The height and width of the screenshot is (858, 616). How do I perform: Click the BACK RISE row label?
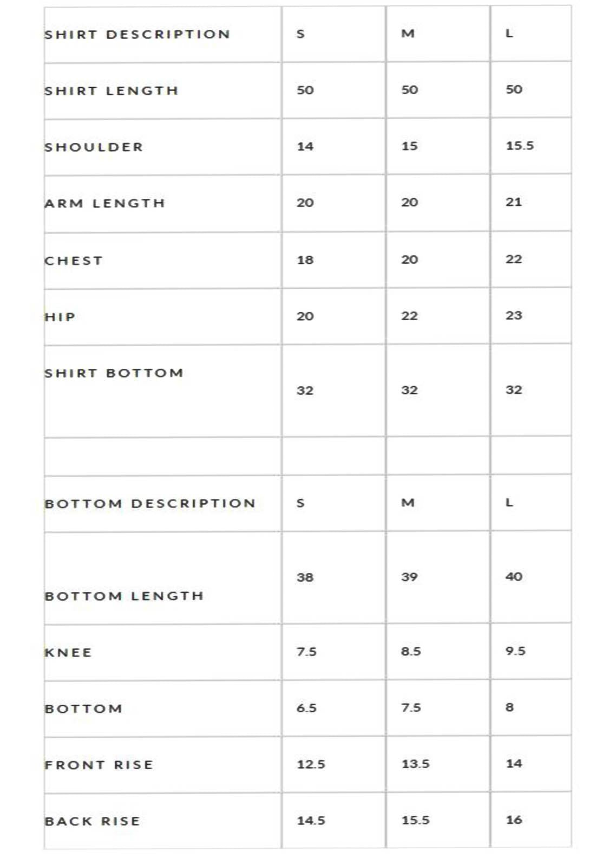tap(93, 822)
